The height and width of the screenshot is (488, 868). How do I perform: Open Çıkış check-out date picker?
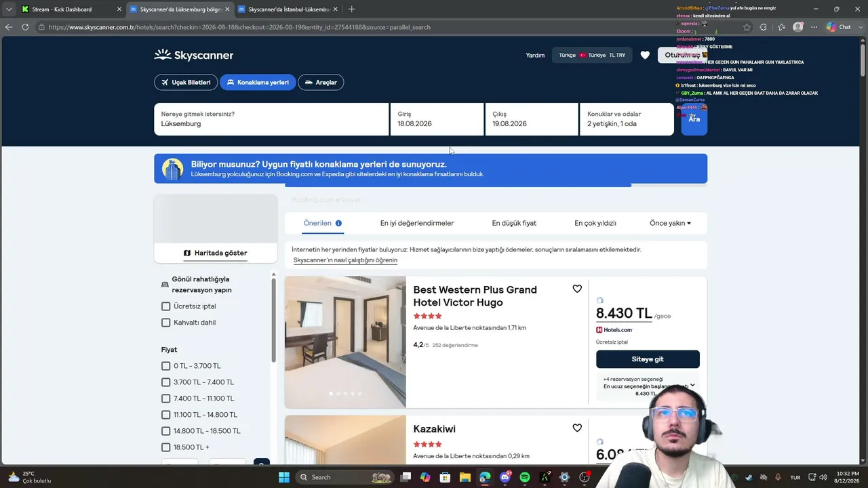click(532, 119)
